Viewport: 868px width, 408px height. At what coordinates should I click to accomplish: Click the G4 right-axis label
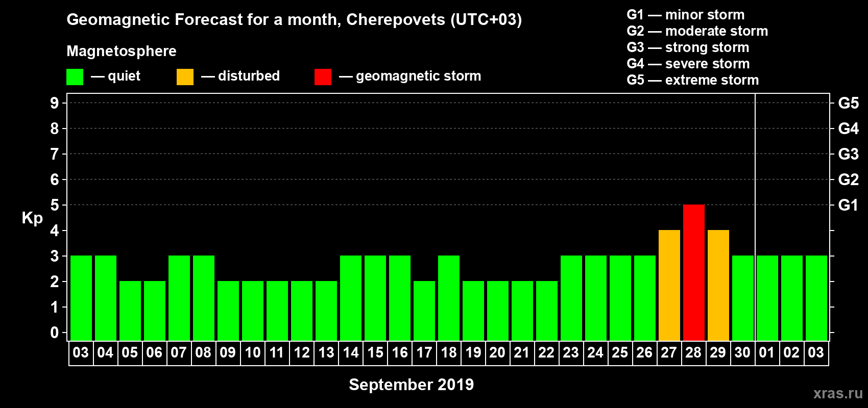click(849, 129)
